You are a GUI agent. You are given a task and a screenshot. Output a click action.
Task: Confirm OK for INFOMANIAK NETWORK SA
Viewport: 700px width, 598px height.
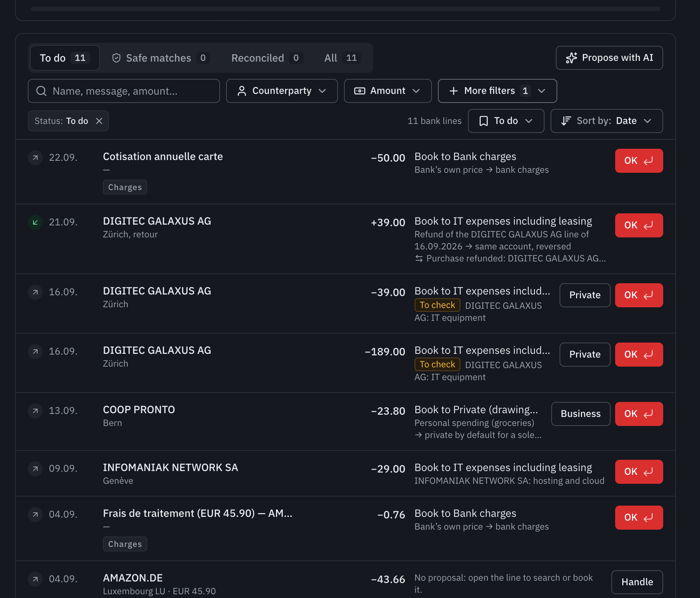639,472
